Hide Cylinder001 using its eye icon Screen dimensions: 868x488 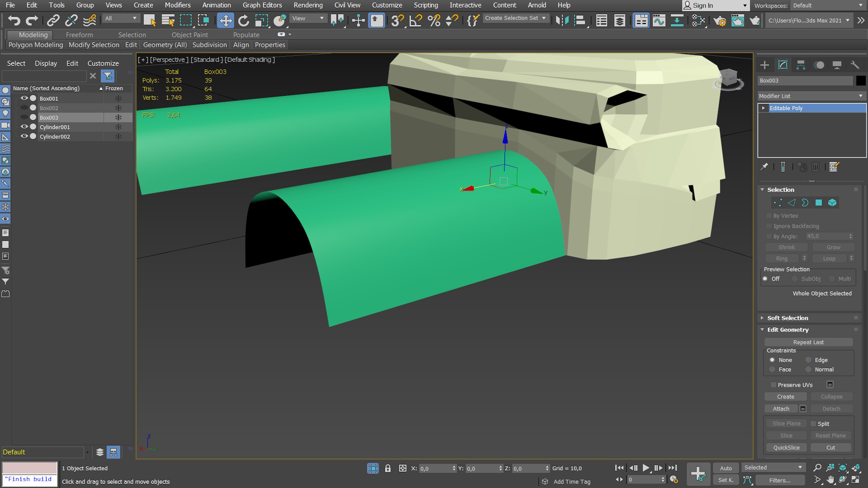tap(24, 127)
